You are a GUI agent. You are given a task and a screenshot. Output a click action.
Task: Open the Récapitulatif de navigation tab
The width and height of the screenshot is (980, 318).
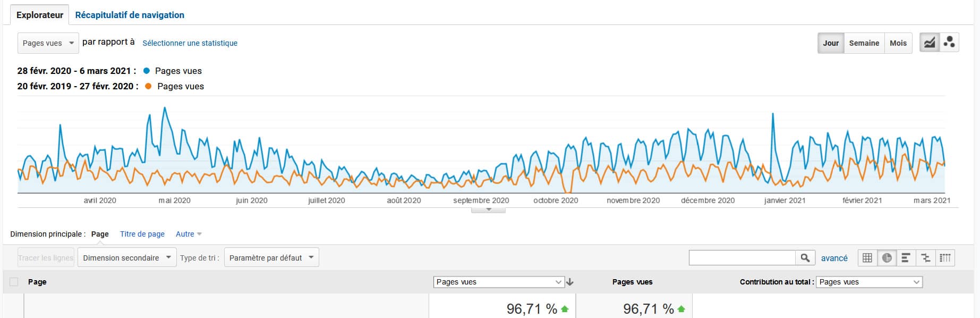tap(130, 15)
